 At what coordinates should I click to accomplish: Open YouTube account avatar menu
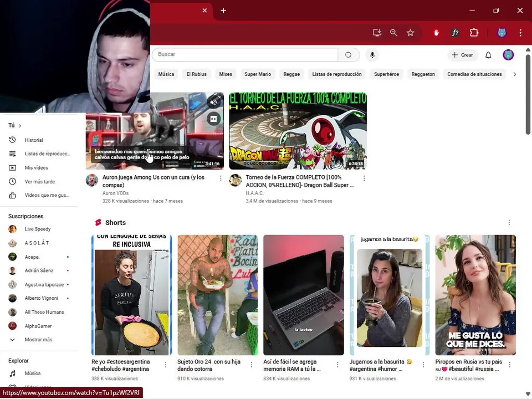(x=508, y=55)
